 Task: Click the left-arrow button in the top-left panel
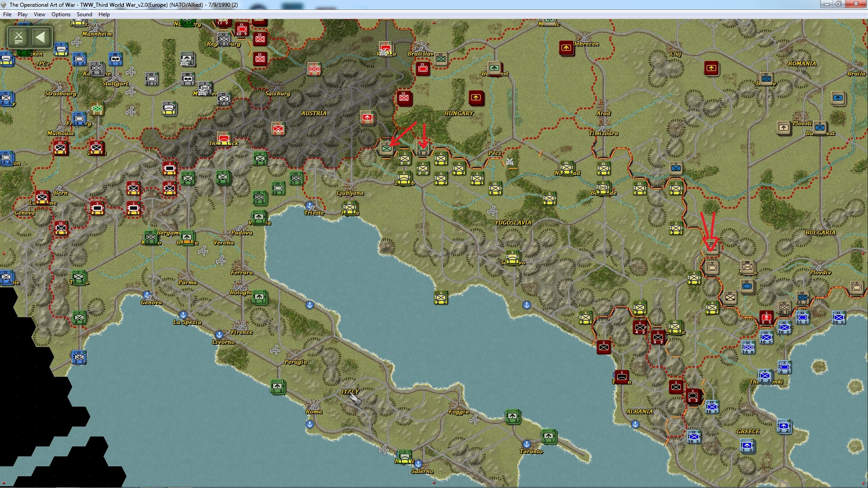(x=41, y=37)
